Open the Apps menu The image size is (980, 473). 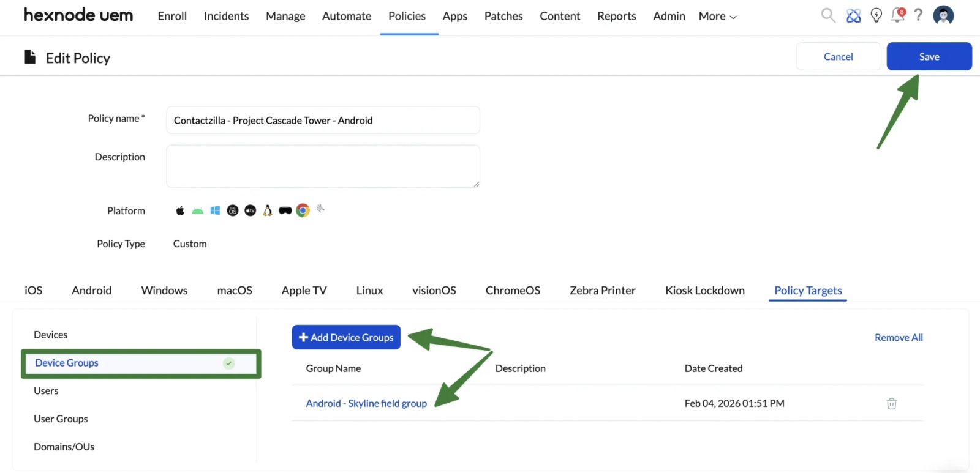click(454, 17)
